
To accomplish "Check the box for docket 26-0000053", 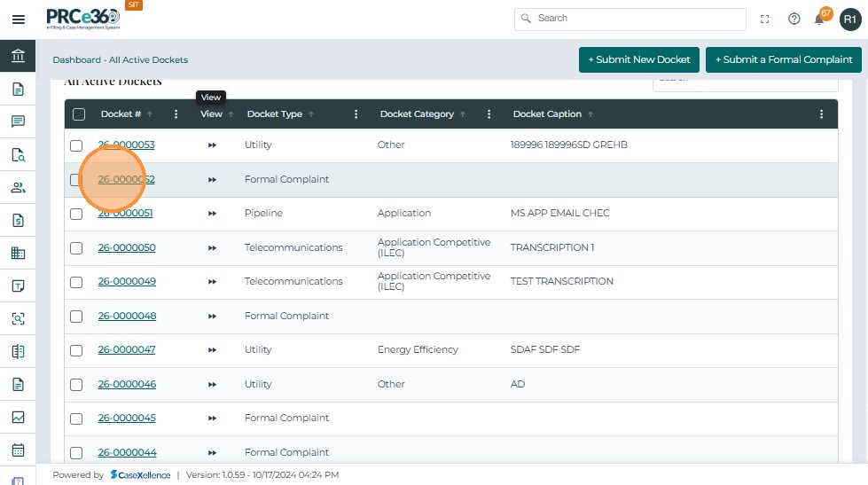I will click(76, 145).
